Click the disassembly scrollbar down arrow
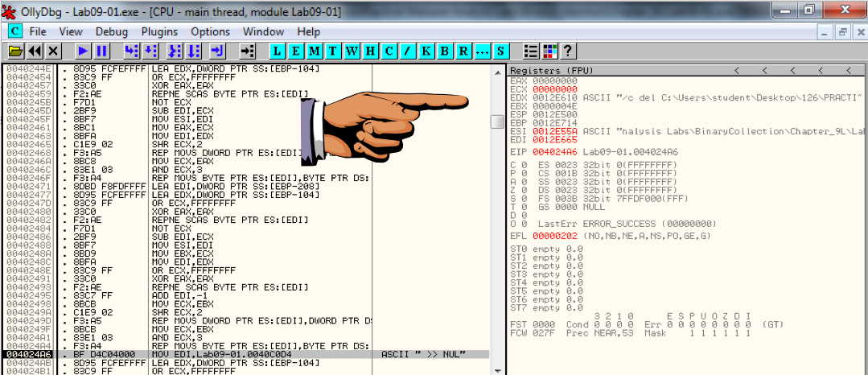Screen dimensions: 868x375 pyautogui.click(x=498, y=370)
